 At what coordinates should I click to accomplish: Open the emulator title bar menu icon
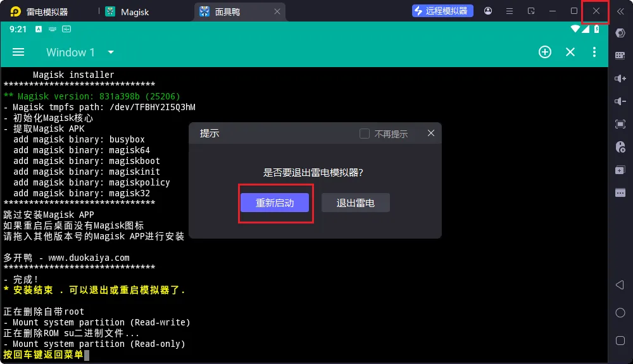point(510,11)
